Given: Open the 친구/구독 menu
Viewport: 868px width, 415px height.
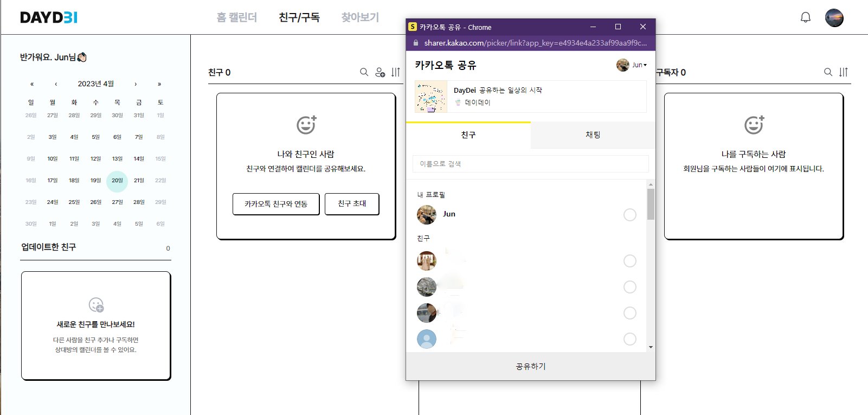Looking at the screenshot, I should point(299,17).
